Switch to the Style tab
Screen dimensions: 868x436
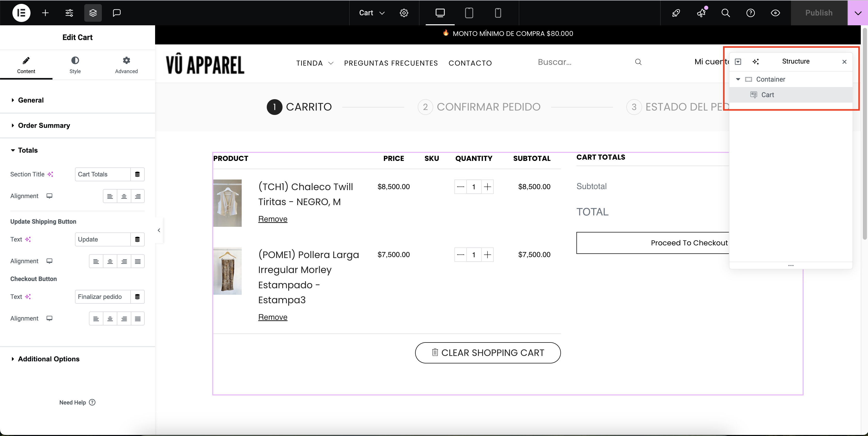click(x=75, y=65)
